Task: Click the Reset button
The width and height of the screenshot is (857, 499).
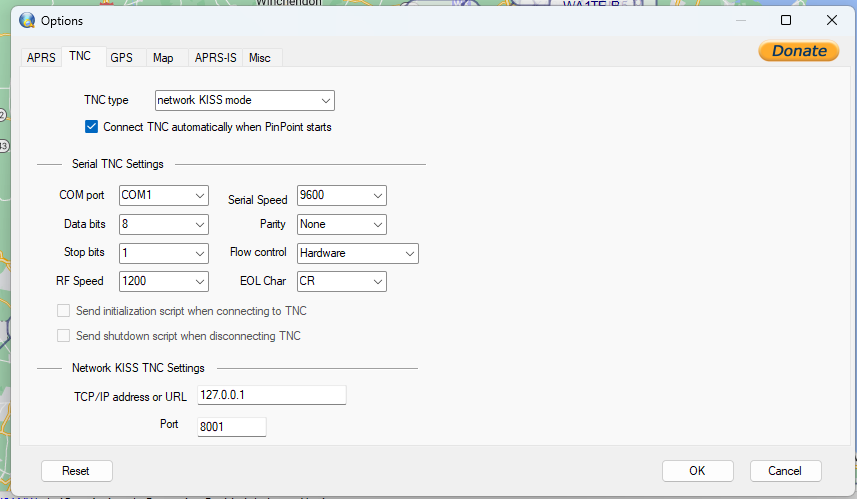Action: click(77, 471)
